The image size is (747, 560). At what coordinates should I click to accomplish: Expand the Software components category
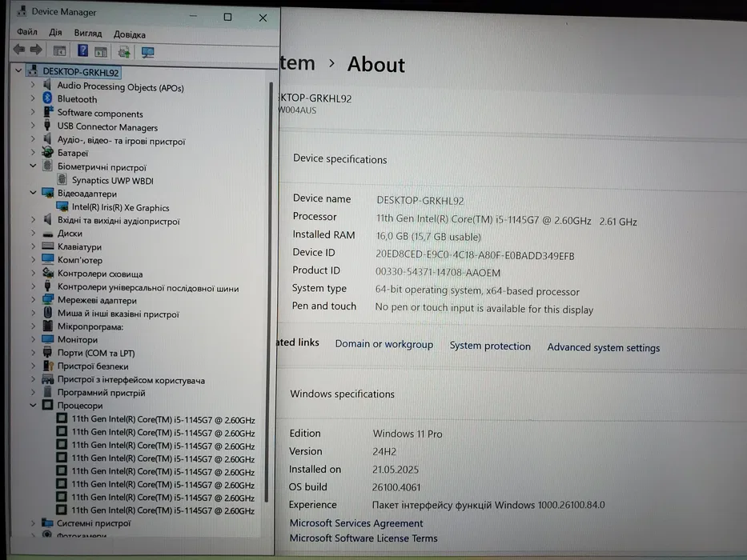33,112
